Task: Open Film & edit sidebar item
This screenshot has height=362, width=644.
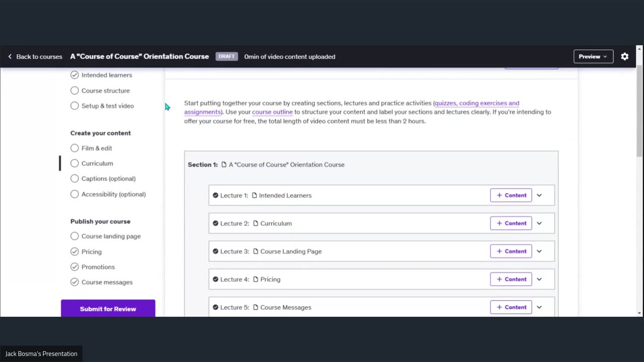Action: 97,148
